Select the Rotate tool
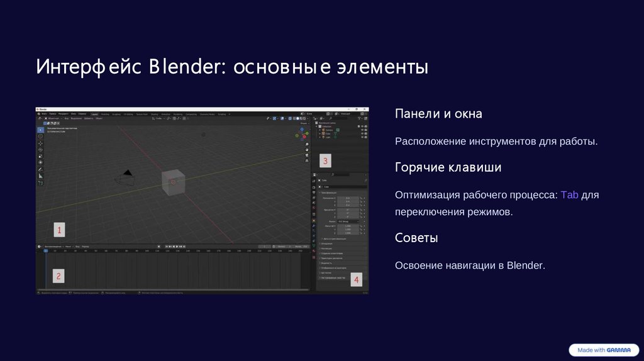 (x=40, y=150)
